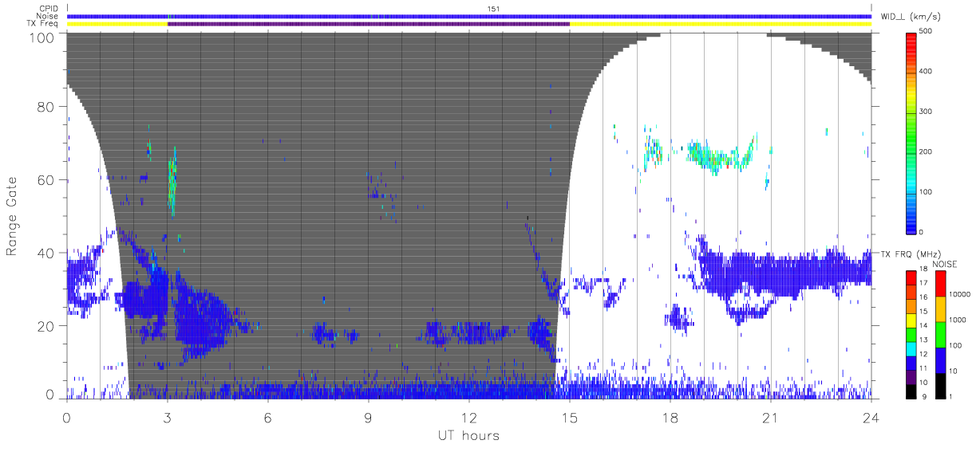980x452 pixels.
Task: Click the Range Gate axis title
Action: click(x=12, y=215)
